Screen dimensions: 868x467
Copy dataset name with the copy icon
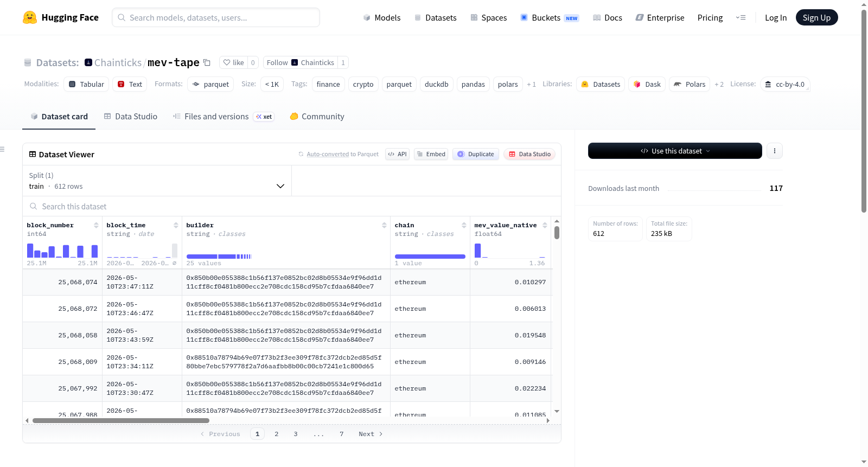[x=207, y=62]
